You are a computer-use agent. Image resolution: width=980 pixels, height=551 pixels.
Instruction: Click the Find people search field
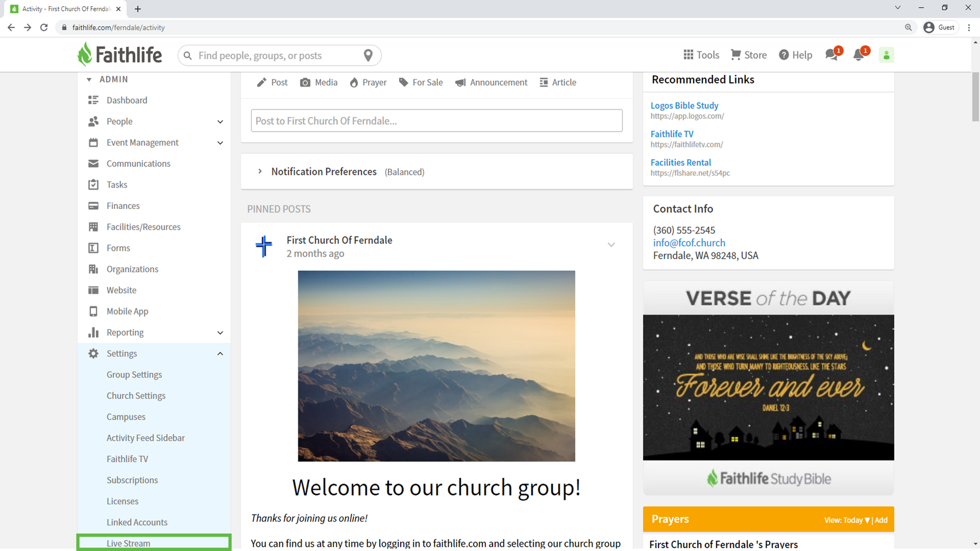point(278,55)
